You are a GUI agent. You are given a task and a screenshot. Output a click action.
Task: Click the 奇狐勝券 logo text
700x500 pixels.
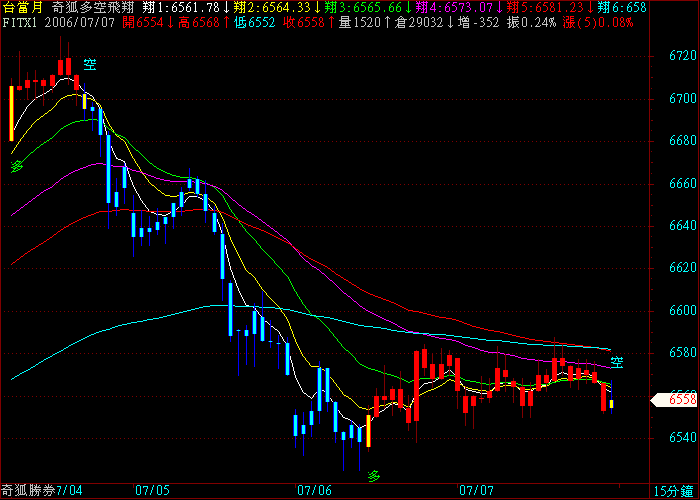27,491
